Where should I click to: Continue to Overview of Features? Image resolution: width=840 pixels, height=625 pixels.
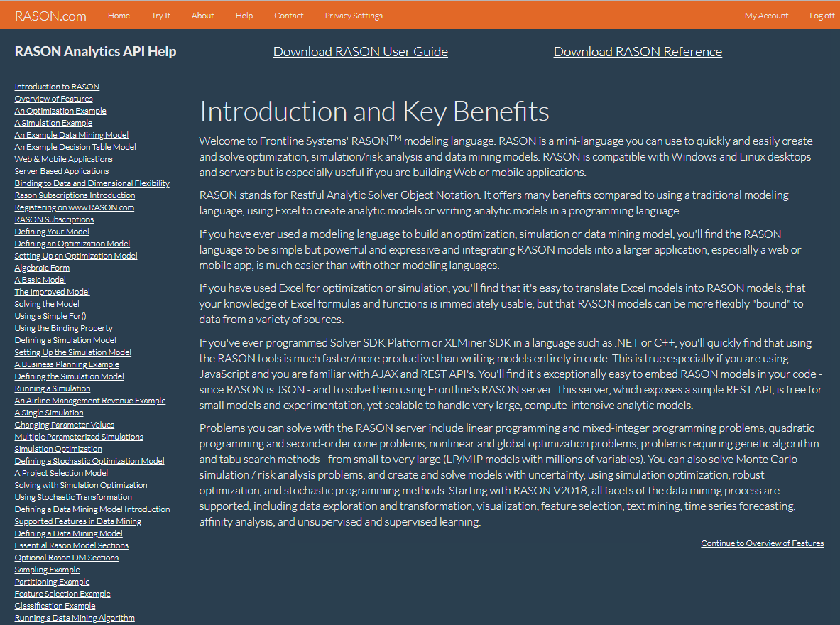(762, 543)
